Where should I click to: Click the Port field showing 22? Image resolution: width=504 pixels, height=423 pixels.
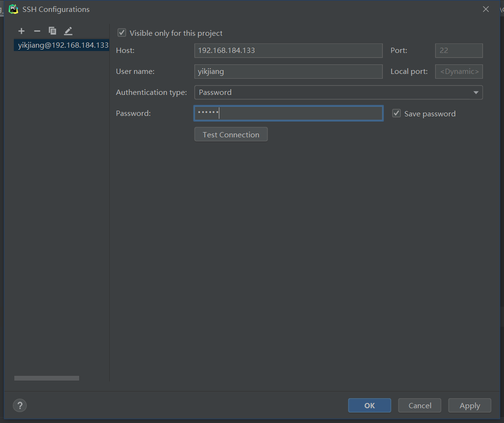459,51
